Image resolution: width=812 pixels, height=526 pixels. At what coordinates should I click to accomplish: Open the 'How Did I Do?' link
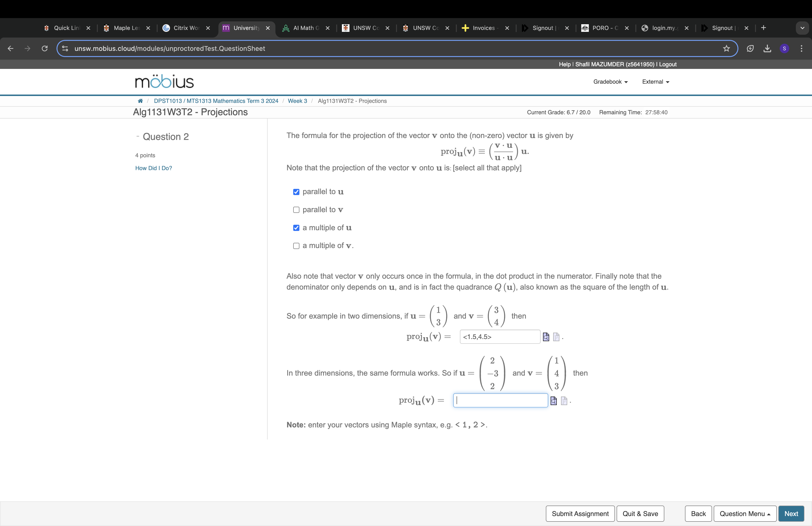(154, 168)
